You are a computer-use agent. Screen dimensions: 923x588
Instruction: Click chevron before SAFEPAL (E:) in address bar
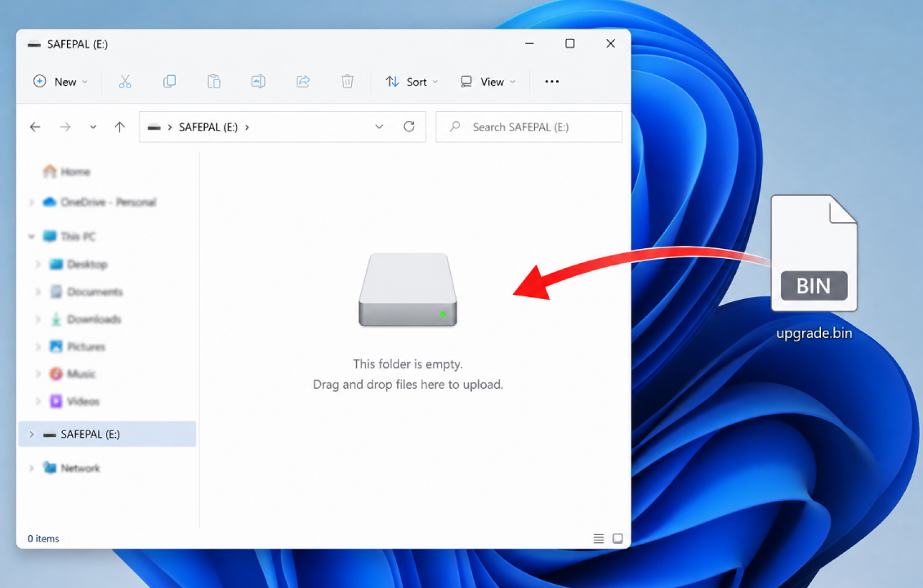(x=170, y=127)
